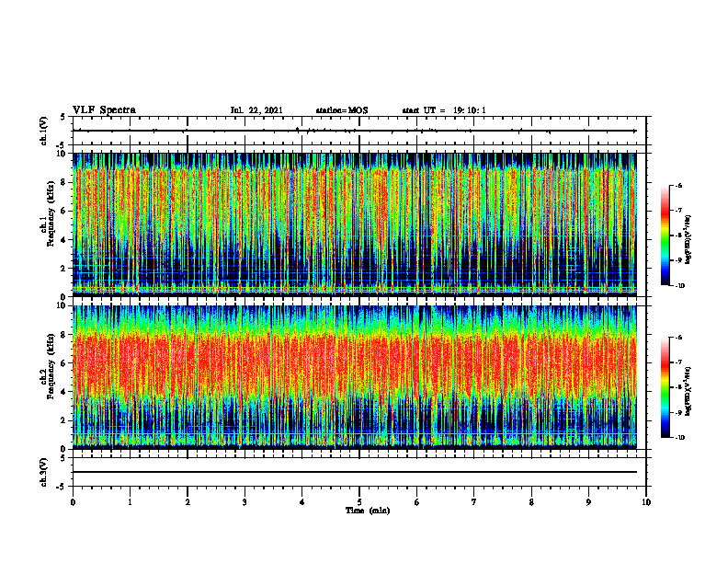
Task: Click time axis tick label "5"
Action: point(359,502)
